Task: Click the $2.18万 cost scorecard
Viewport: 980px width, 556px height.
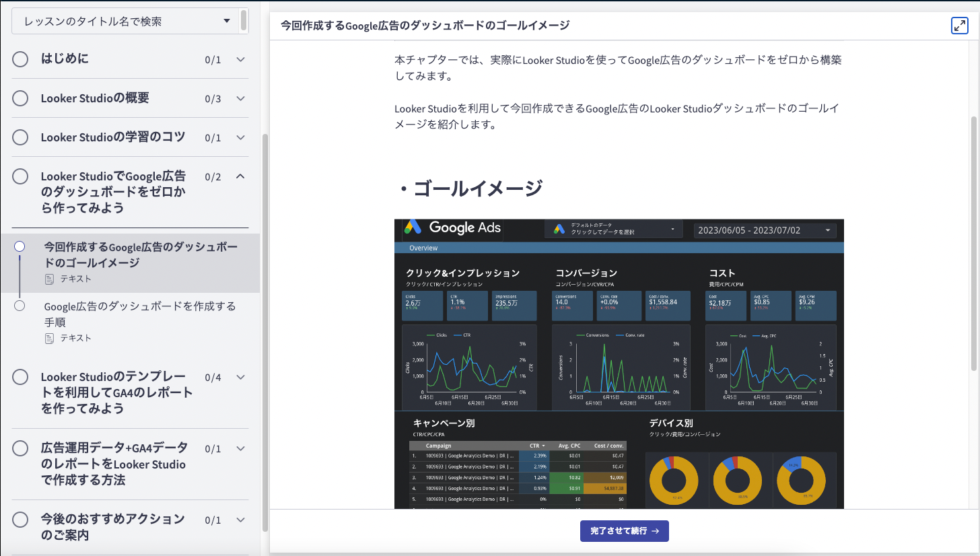Action: click(726, 306)
